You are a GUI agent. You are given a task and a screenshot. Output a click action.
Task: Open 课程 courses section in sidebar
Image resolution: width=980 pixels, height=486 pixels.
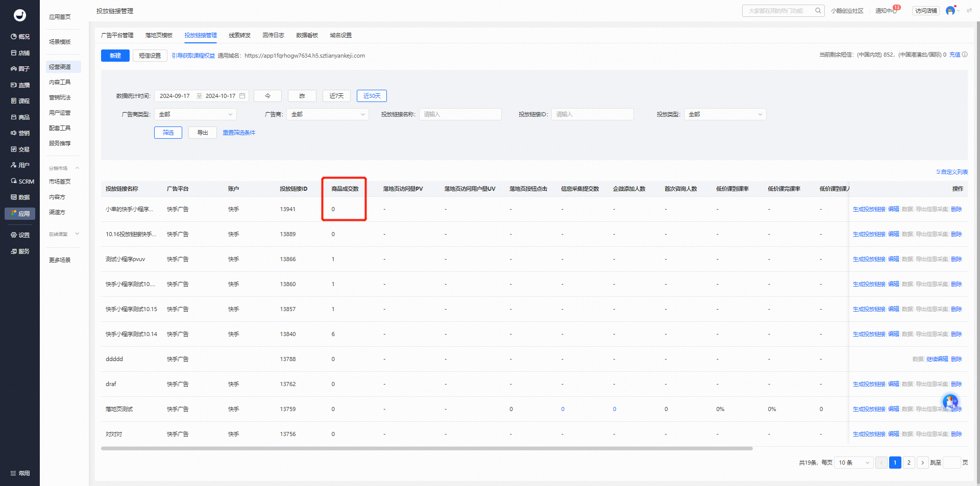(20, 101)
